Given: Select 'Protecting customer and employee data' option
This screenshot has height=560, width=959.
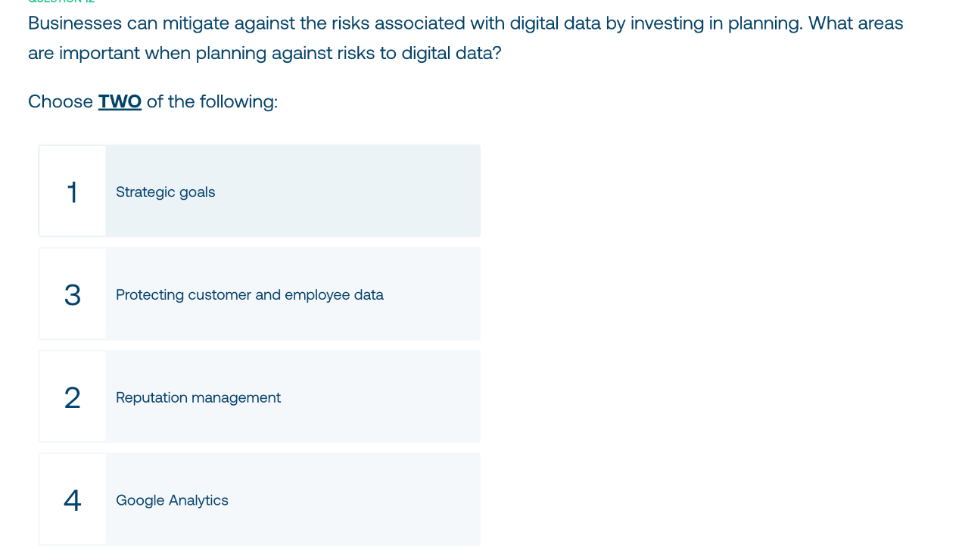Looking at the screenshot, I should coord(259,294).
